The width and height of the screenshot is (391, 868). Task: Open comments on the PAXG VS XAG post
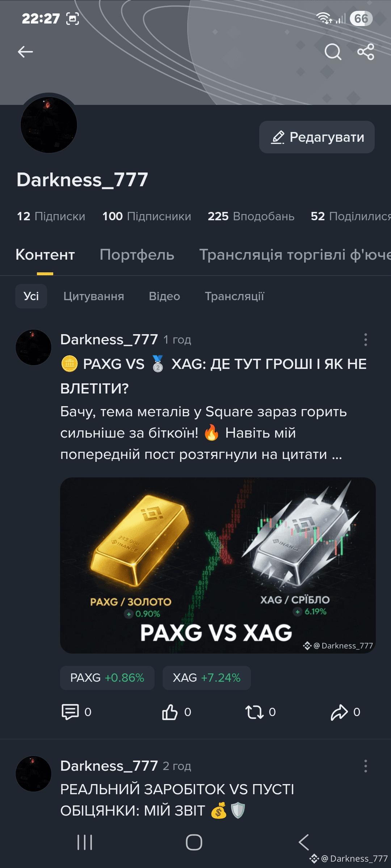click(x=76, y=712)
